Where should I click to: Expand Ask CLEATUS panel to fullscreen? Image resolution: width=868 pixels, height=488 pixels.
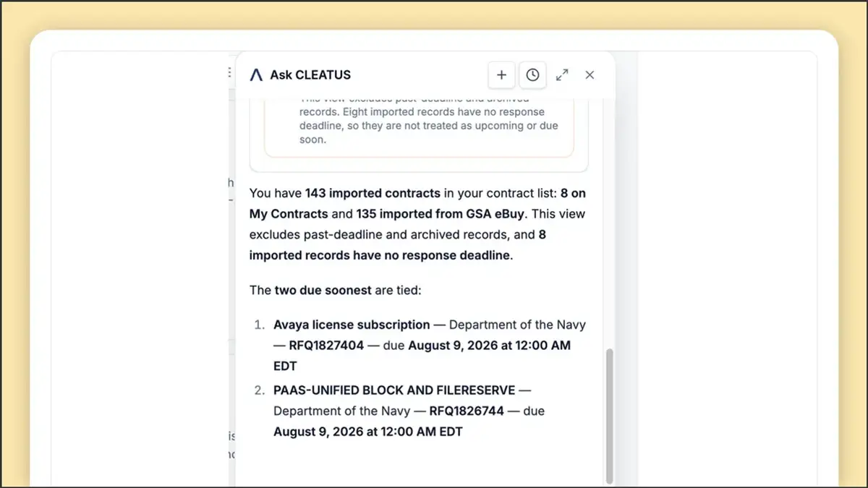point(562,74)
